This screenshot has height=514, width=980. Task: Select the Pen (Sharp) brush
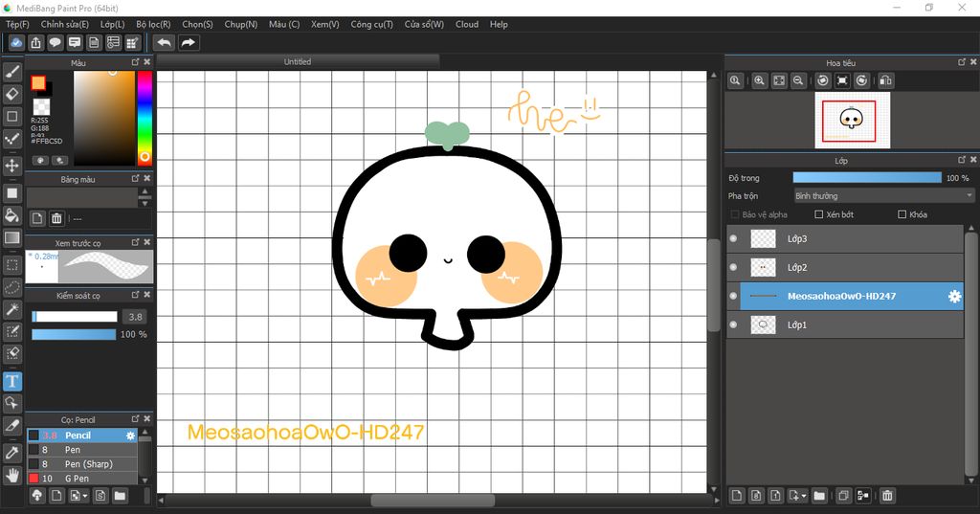tap(82, 464)
